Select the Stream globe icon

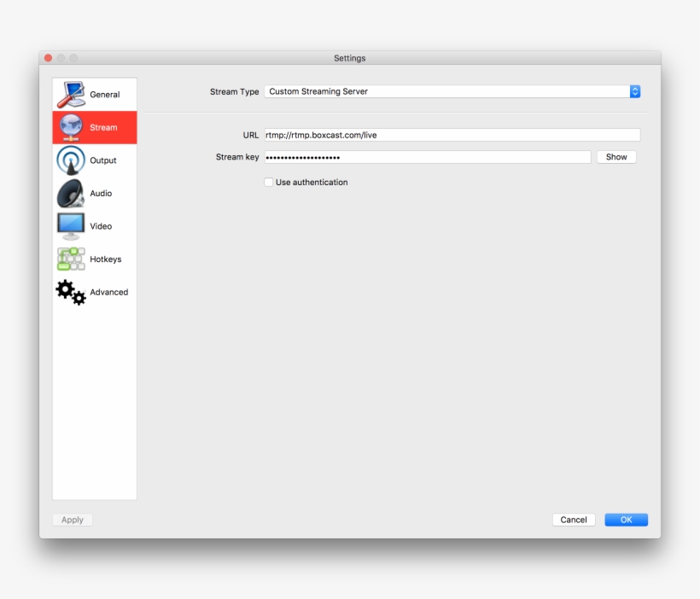pyautogui.click(x=71, y=127)
